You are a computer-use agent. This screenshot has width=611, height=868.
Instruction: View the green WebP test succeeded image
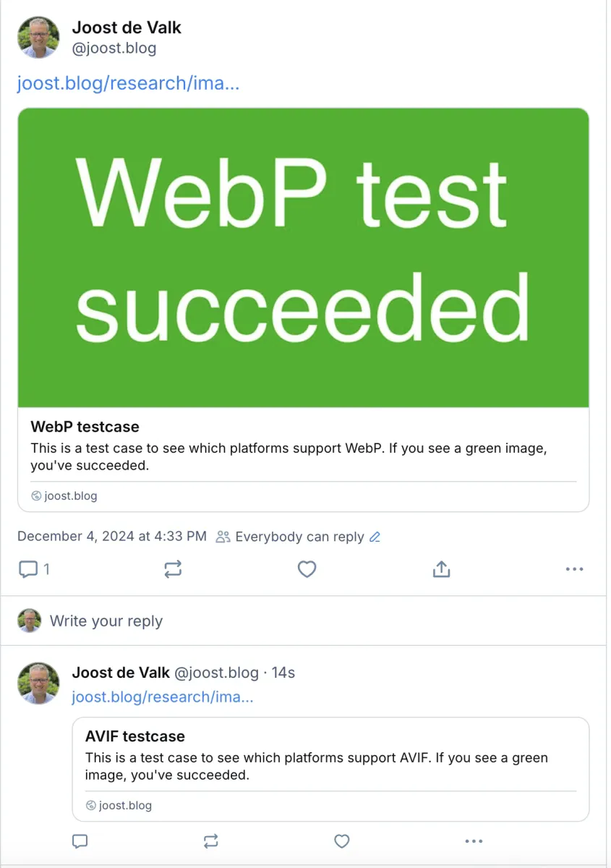304,256
